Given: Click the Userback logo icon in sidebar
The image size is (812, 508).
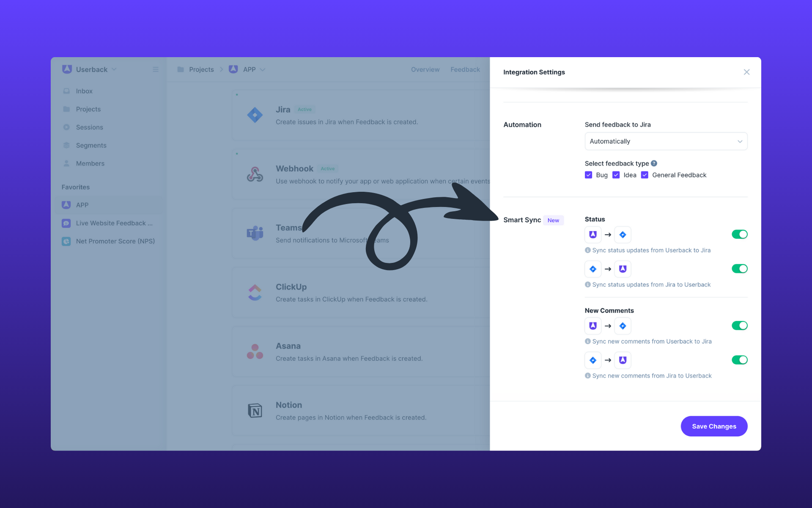Looking at the screenshot, I should click(67, 70).
